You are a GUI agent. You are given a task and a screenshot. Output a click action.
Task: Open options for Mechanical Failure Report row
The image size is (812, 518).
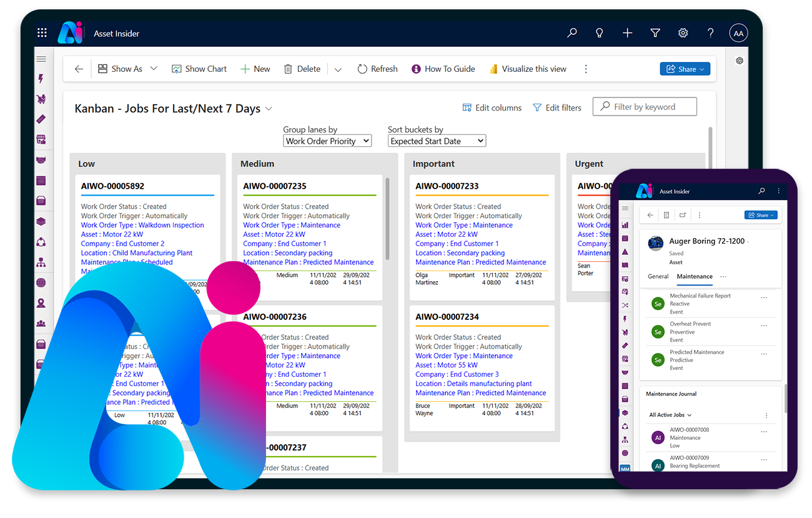click(x=764, y=298)
